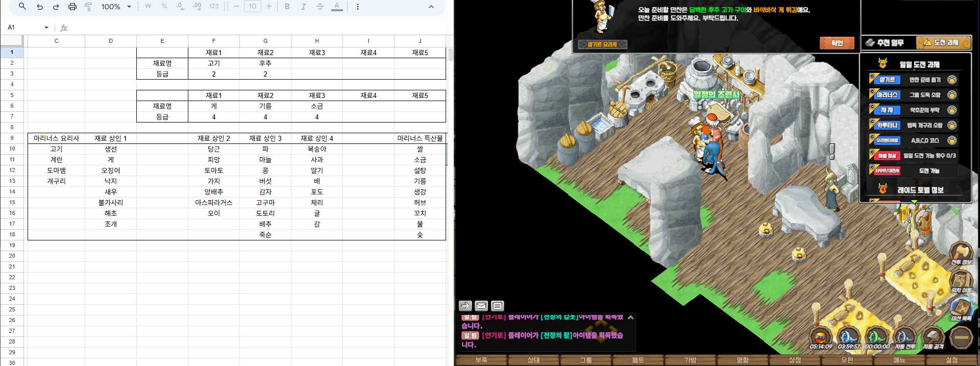Open the 100% zoom dropdown
This screenshot has height=366, width=980.
coord(116,7)
